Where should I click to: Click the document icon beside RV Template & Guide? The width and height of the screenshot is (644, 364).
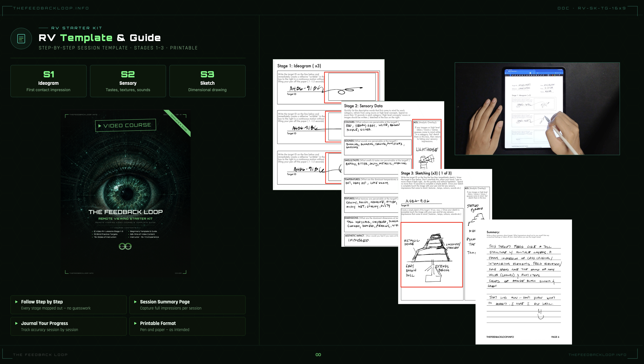tap(21, 39)
